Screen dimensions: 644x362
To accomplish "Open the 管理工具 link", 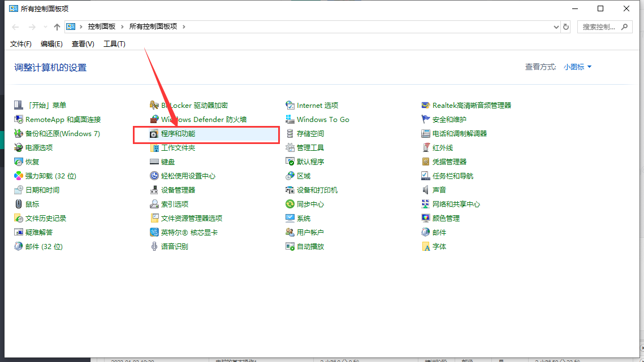I will pos(310,148).
